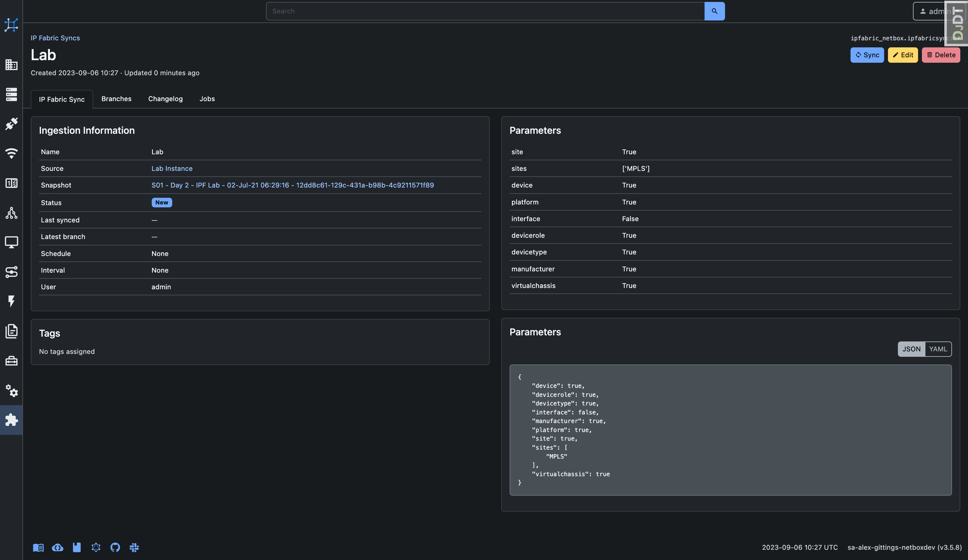968x560 pixels.
Task: Open the Slack footer icon
Action: point(134,547)
